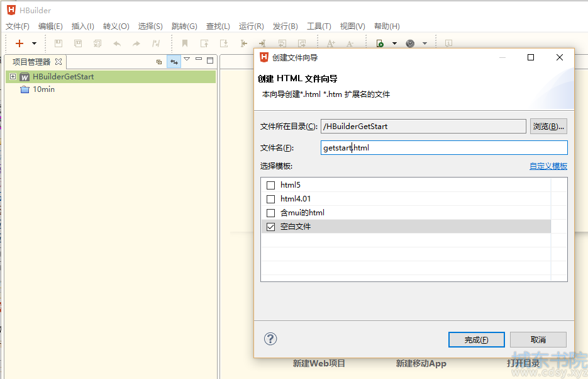Close the 创建文件向导 dialog
The image size is (588, 379).
tap(560, 57)
